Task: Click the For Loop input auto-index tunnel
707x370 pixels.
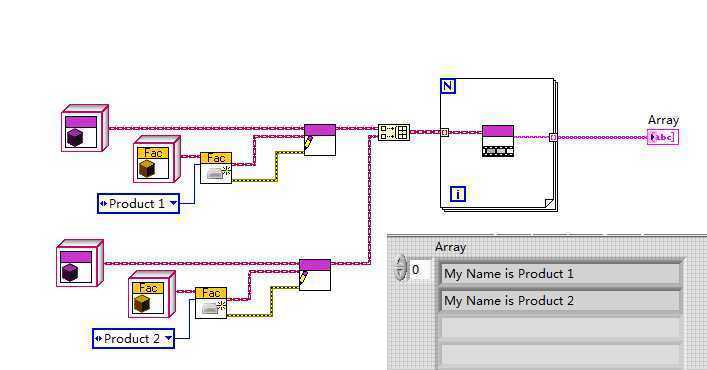Action: 445,132
